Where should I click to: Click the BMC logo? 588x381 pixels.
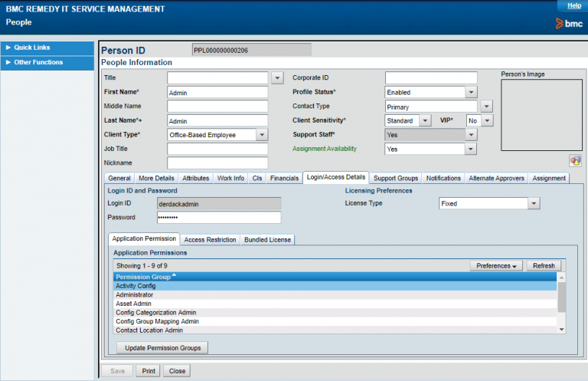(568, 24)
